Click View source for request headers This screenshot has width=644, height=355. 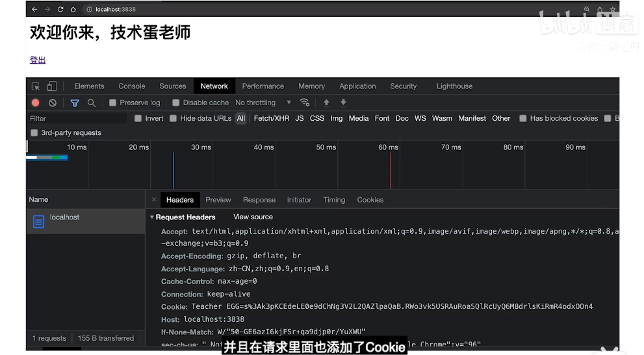(x=253, y=217)
